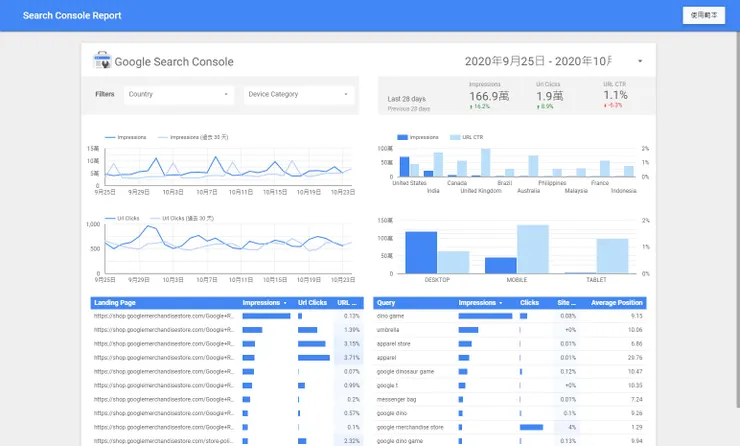This screenshot has width=740, height=446.
Task: Open the Country filter dropdown
Action: (178, 94)
